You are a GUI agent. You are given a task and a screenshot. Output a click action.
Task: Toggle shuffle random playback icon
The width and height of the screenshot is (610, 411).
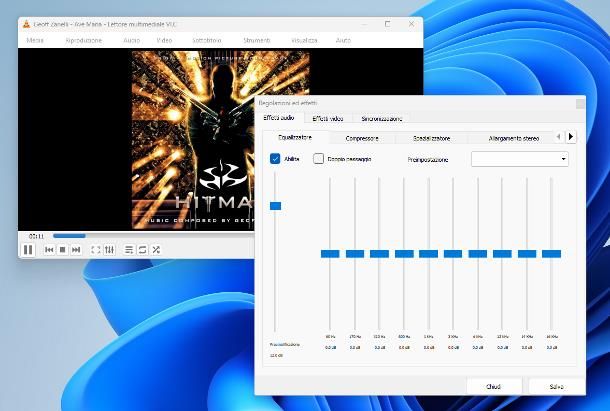pyautogui.click(x=156, y=249)
